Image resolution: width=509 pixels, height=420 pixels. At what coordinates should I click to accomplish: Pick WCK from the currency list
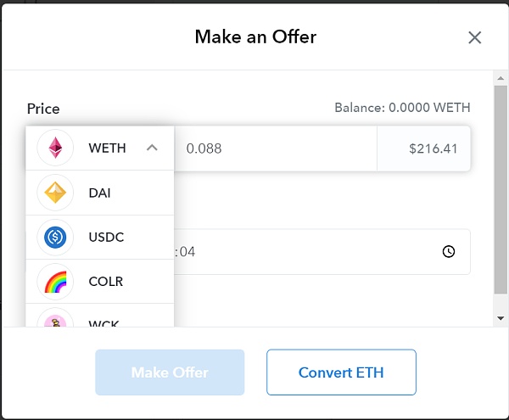104,322
